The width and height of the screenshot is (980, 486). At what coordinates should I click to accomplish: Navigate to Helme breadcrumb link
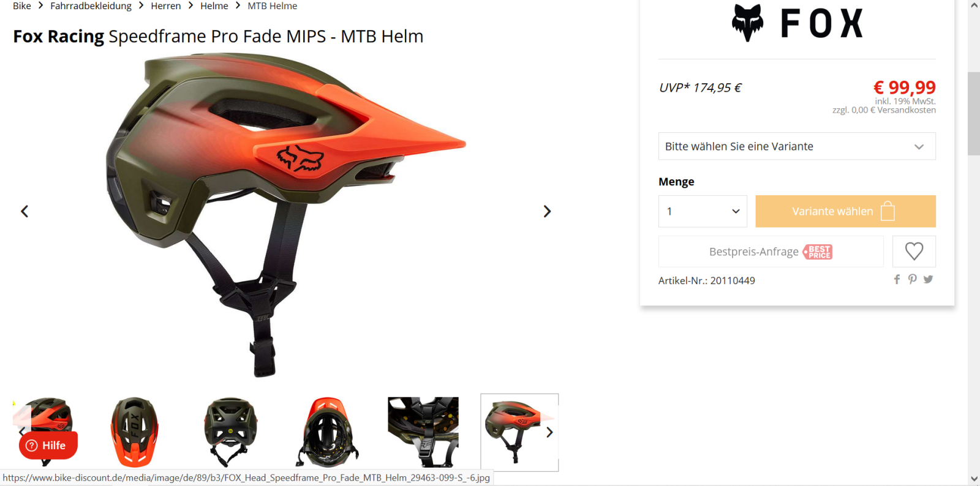pos(214,6)
